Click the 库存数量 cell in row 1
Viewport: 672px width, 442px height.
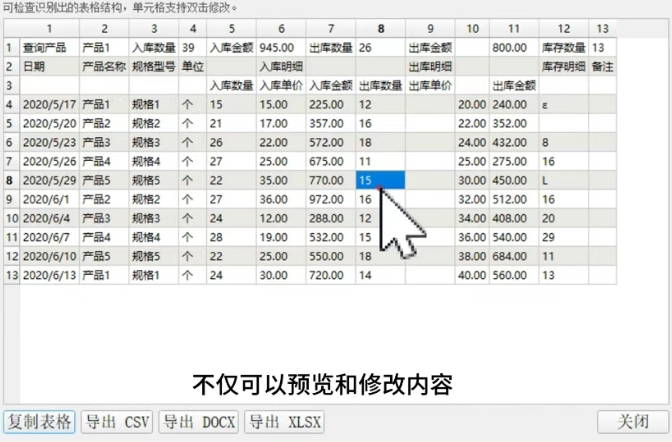coord(564,48)
